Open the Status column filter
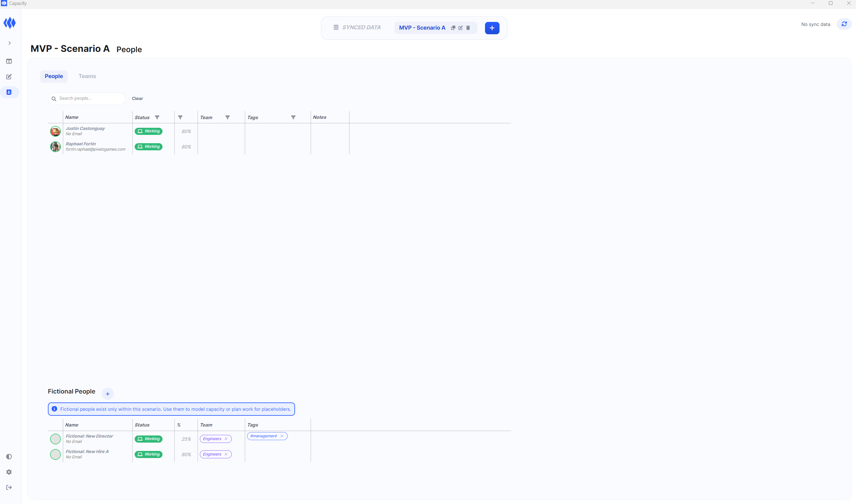Screen dimensions: 856x504 click(157, 118)
